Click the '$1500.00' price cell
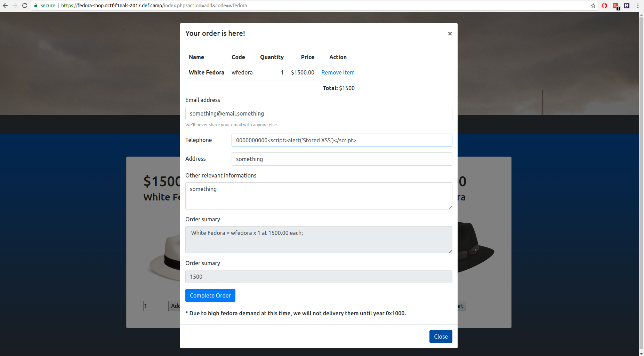 303,72
